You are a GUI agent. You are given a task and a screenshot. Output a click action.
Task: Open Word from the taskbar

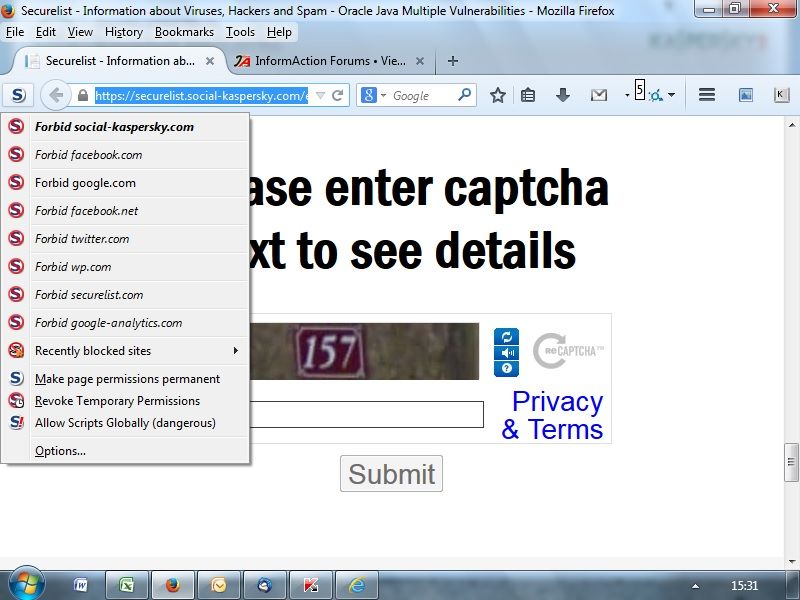80,585
